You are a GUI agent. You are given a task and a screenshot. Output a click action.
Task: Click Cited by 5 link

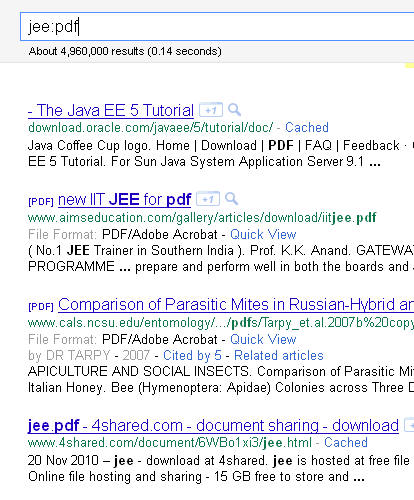pos(192,356)
